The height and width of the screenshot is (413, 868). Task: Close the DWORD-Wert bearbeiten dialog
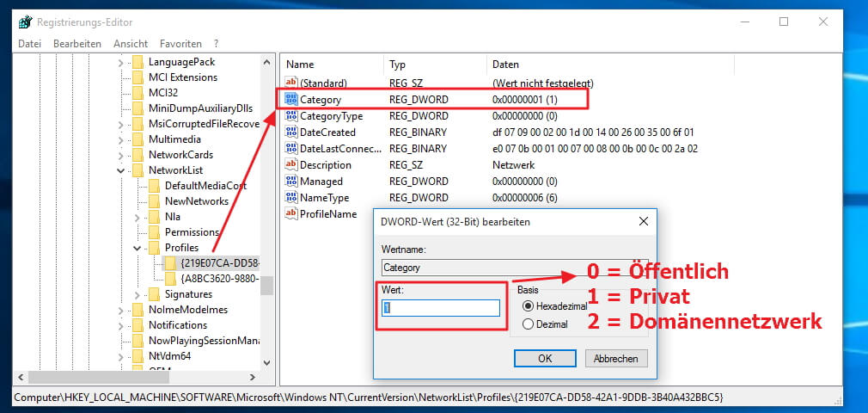coord(643,222)
